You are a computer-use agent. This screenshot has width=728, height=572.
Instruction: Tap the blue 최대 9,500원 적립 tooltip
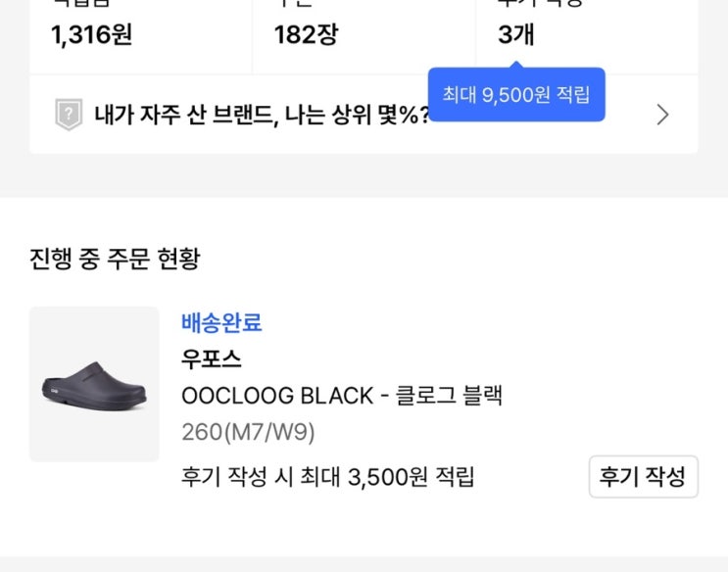click(516, 95)
